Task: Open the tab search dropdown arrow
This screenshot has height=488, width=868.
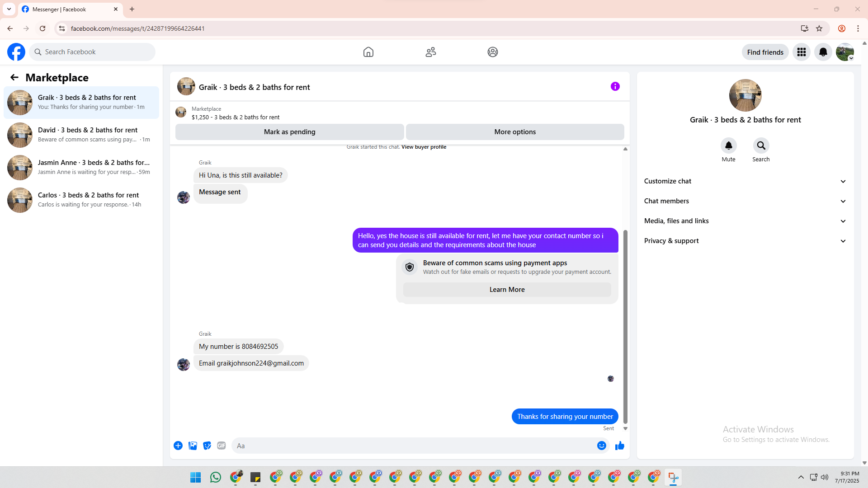Action: point(9,9)
